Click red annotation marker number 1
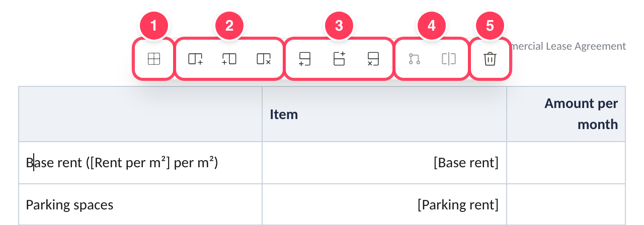The image size is (644, 225). [x=153, y=26]
